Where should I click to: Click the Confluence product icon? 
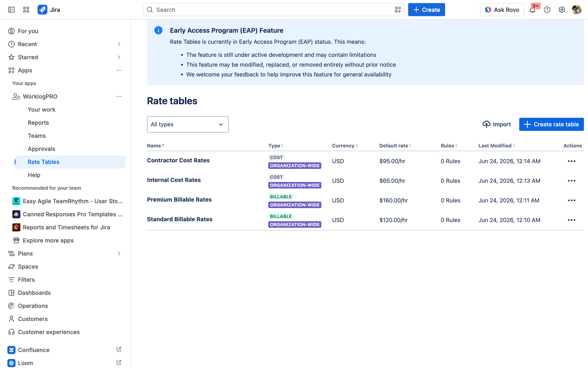coord(11,350)
